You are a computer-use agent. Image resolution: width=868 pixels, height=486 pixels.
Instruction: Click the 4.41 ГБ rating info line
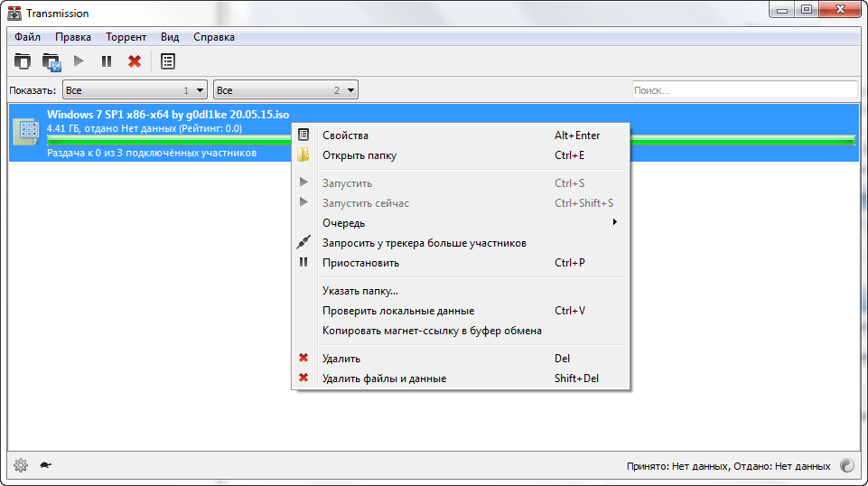(x=145, y=128)
